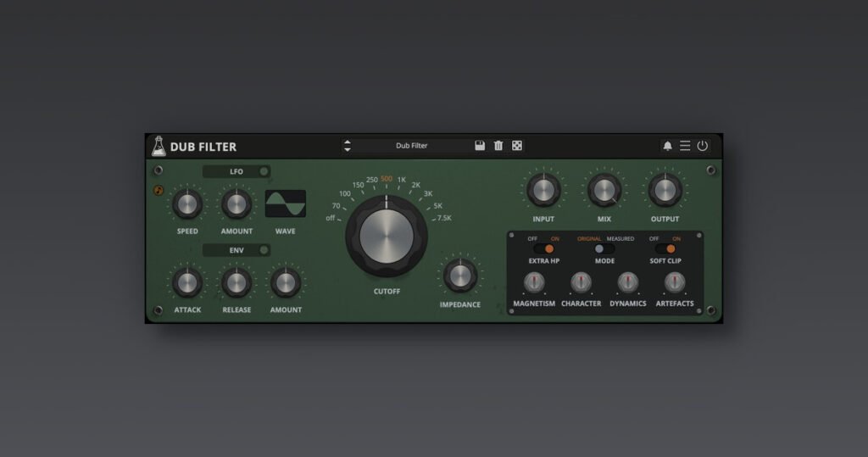The image size is (868, 457).
Task: Click the ORIGINAL mode label
Action: (x=589, y=239)
